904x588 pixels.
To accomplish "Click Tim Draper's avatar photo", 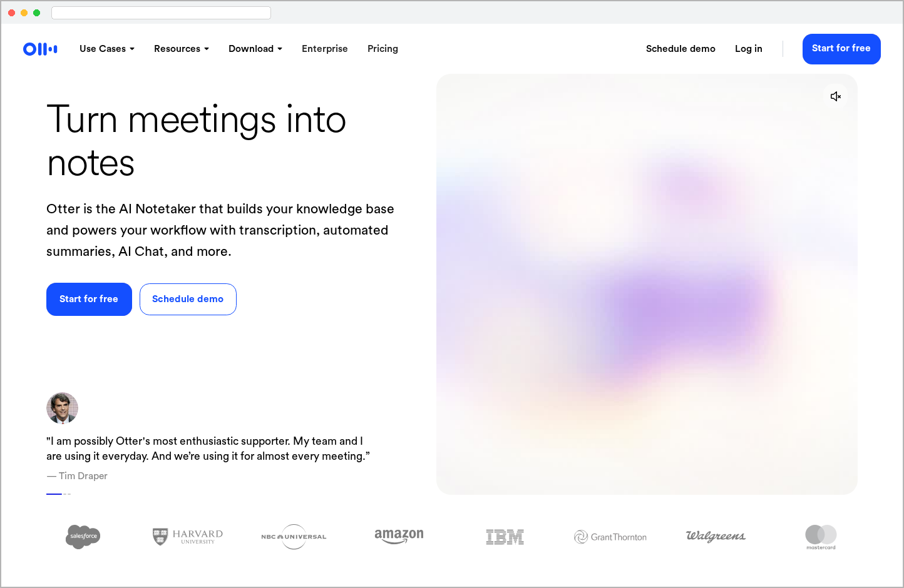I will coord(62,408).
